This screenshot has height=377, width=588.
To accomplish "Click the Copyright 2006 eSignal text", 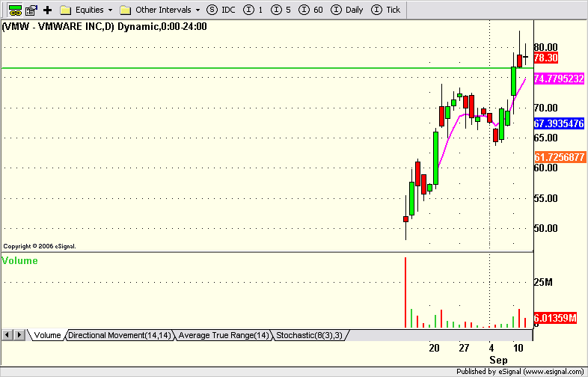I will tap(40, 246).
